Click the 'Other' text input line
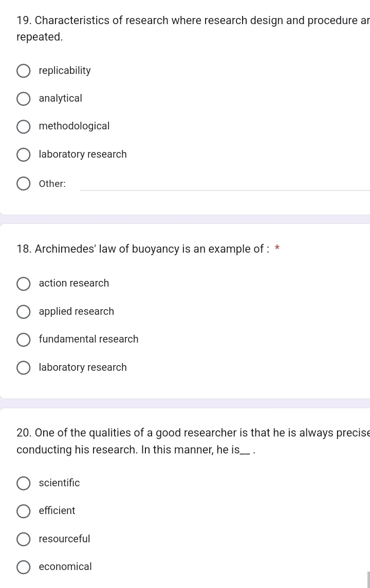The height and width of the screenshot is (588, 370). coord(225,184)
